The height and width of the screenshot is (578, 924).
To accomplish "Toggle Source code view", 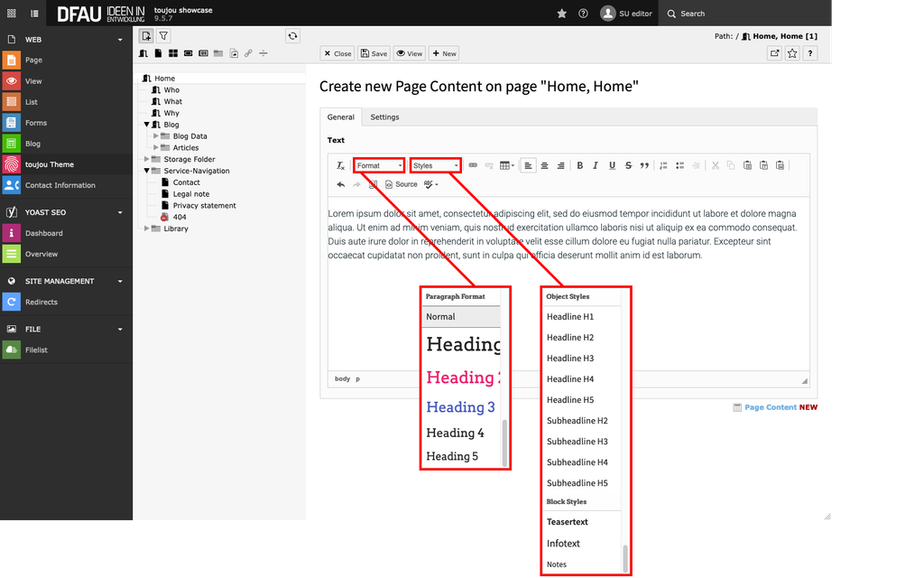I will (401, 184).
